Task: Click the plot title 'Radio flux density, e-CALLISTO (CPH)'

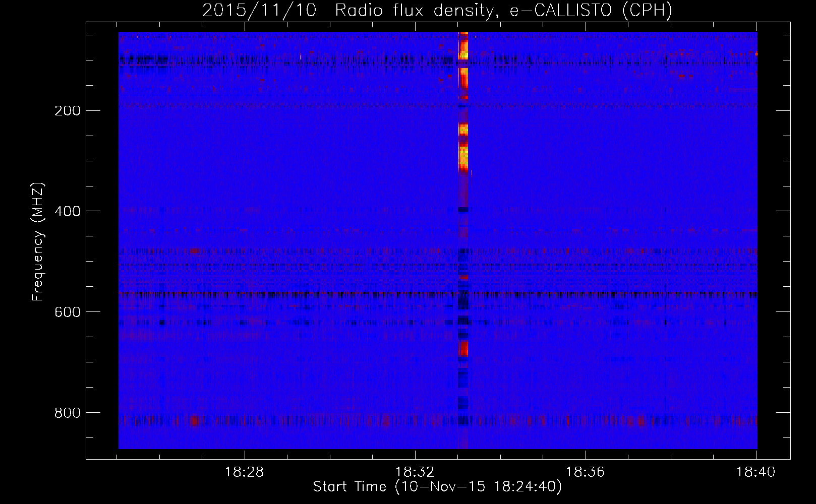Action: [503, 10]
